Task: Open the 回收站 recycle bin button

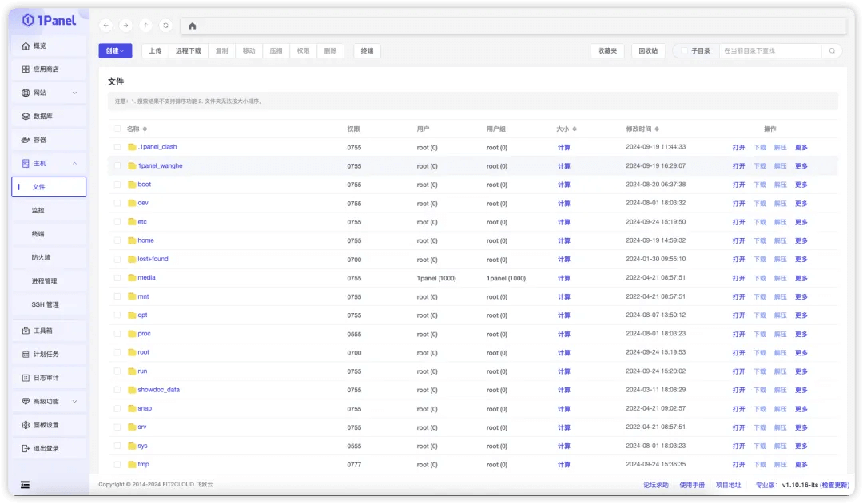Action: click(648, 50)
